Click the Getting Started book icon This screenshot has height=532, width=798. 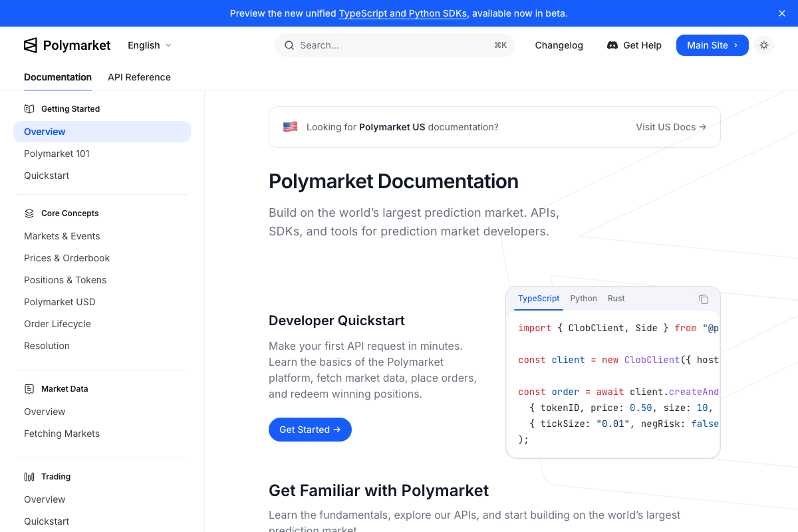[29, 108]
